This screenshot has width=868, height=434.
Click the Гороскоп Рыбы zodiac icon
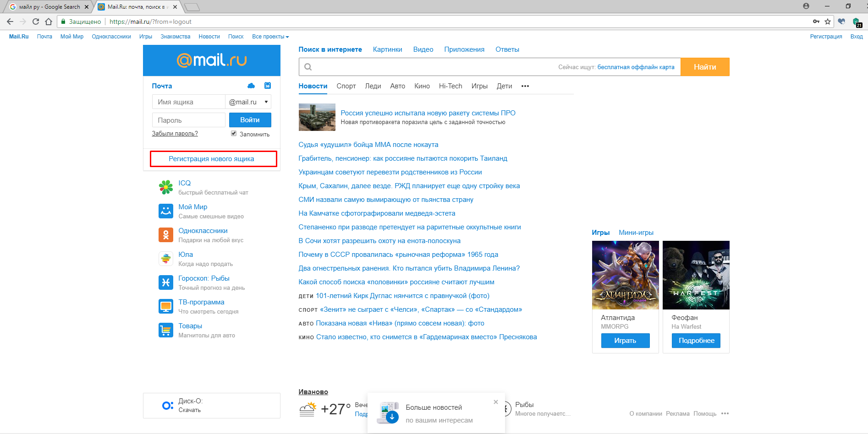[x=165, y=282]
